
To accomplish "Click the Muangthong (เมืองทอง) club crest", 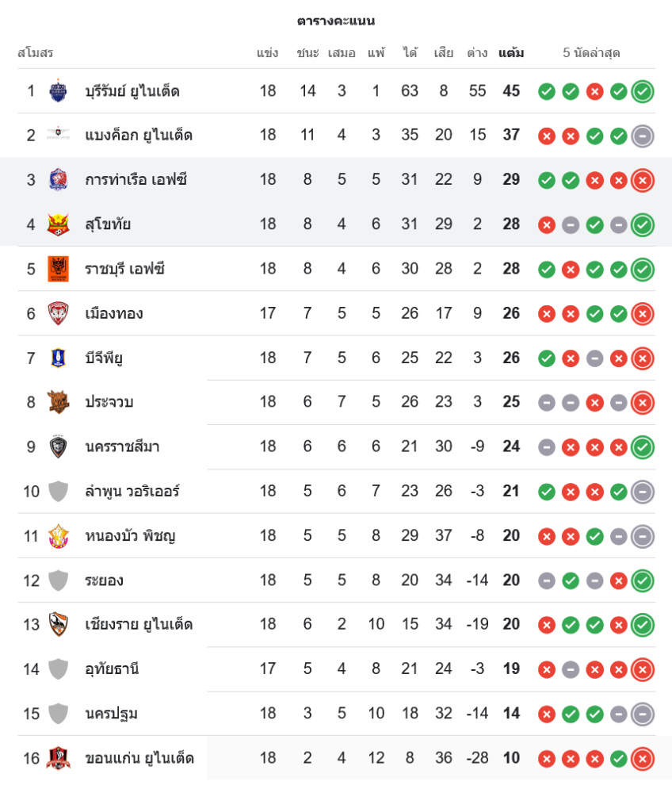I will coord(58,313).
